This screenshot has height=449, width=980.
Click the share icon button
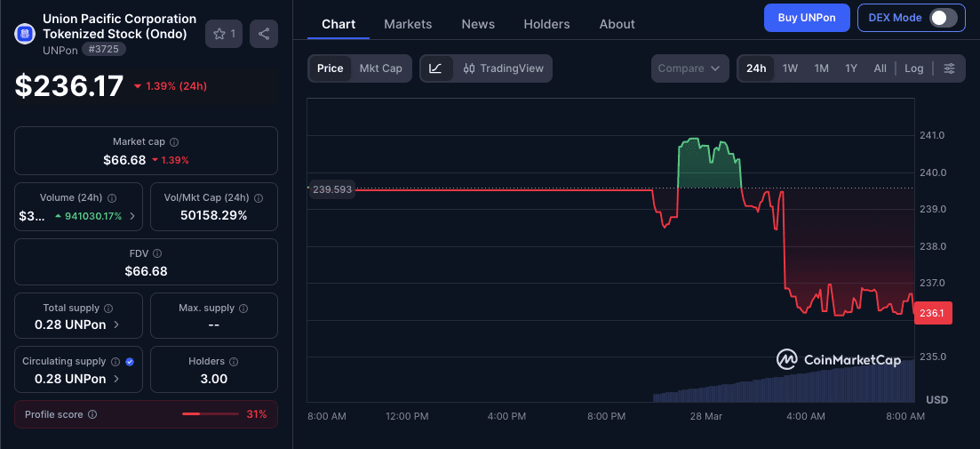[x=264, y=34]
